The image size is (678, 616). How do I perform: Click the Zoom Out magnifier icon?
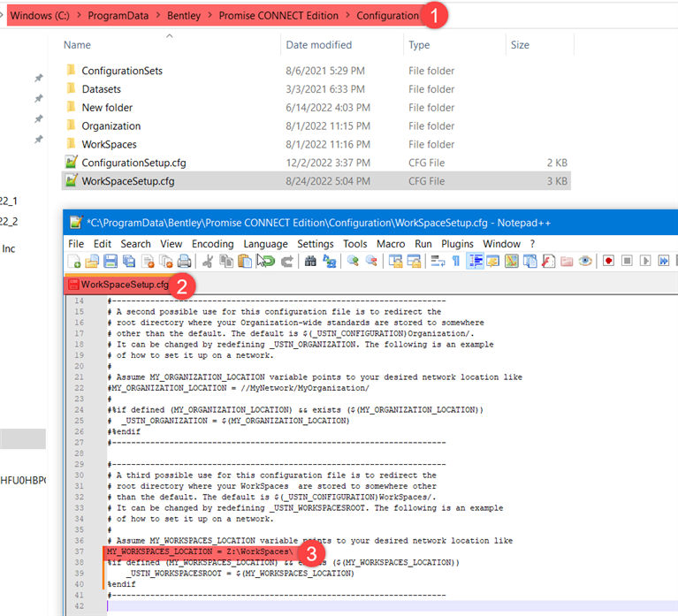click(371, 261)
